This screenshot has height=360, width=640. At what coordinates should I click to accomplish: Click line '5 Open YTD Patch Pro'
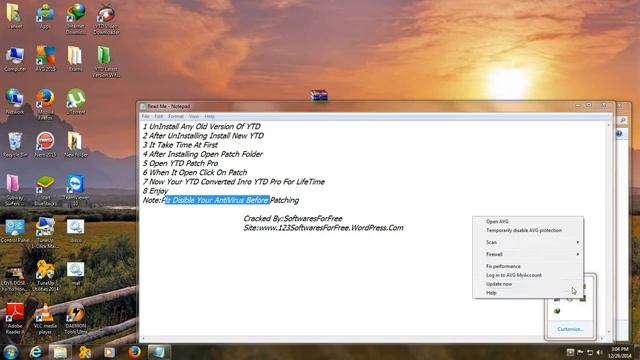pos(180,163)
